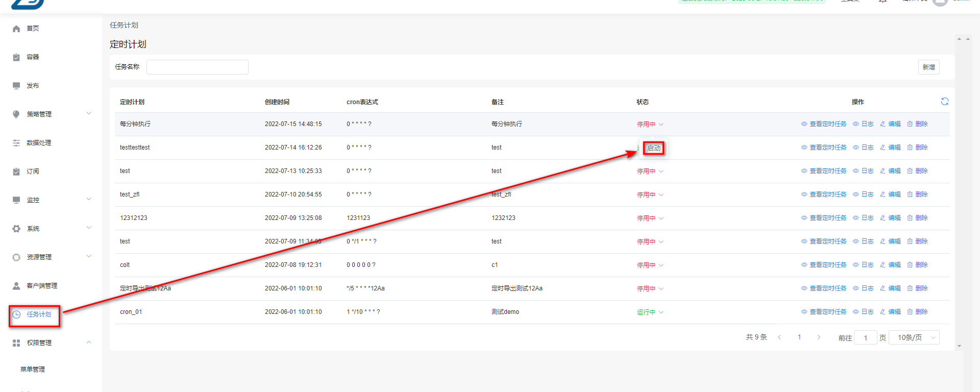Click the refresh icon above the table
The height and width of the screenshot is (392, 980).
[944, 102]
